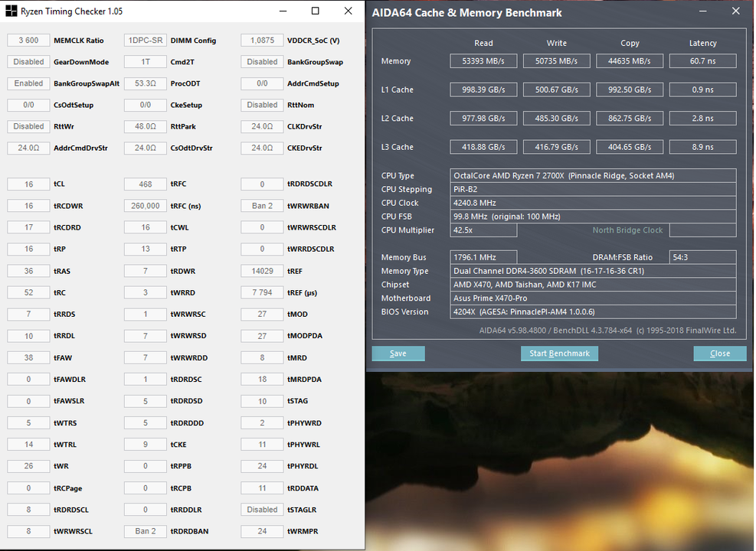
Task: Select the tPHYRDL value field
Action: point(262,466)
